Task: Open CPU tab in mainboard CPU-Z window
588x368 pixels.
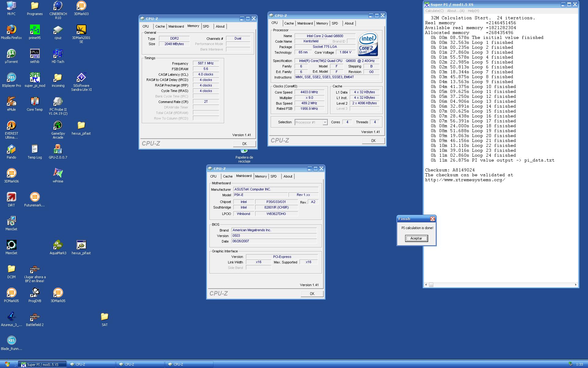Action: click(213, 176)
